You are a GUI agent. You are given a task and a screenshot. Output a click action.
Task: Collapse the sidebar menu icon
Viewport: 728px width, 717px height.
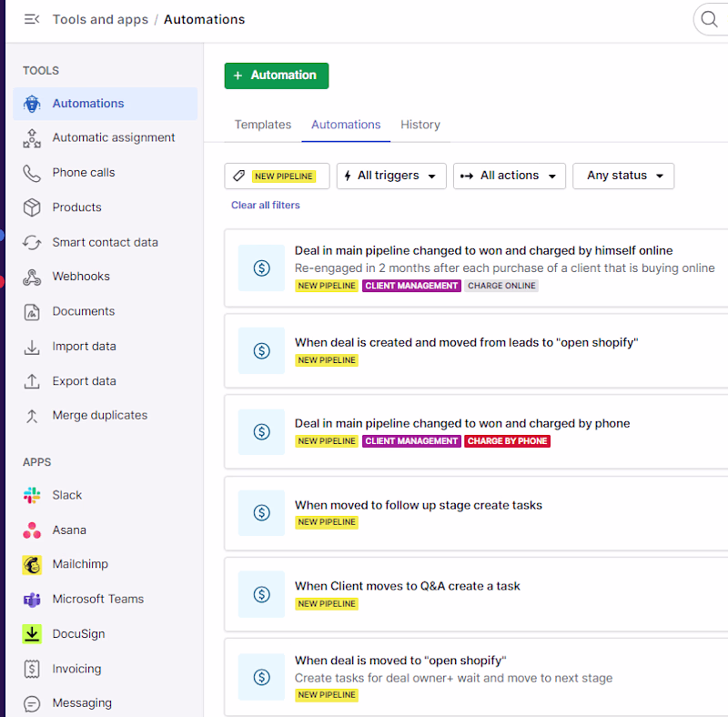coord(32,19)
